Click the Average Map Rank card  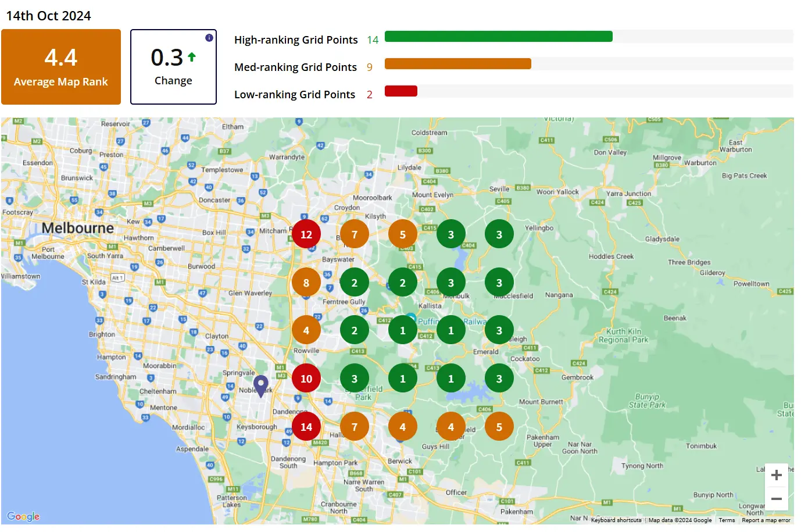pyautogui.click(x=61, y=67)
